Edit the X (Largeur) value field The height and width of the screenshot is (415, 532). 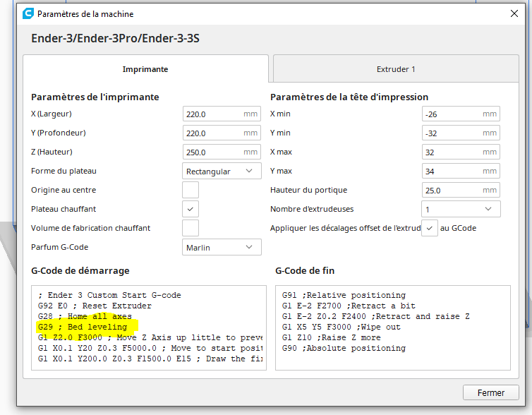click(x=222, y=114)
